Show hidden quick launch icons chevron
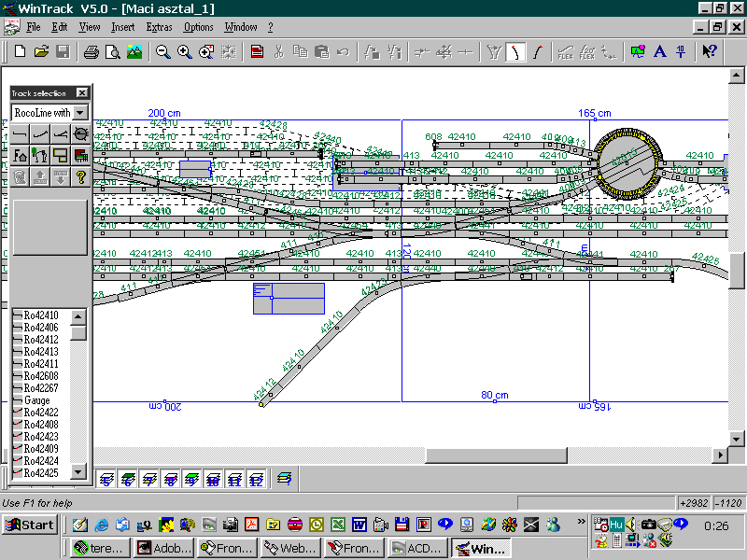The height and width of the screenshot is (560, 747). pyautogui.click(x=581, y=521)
